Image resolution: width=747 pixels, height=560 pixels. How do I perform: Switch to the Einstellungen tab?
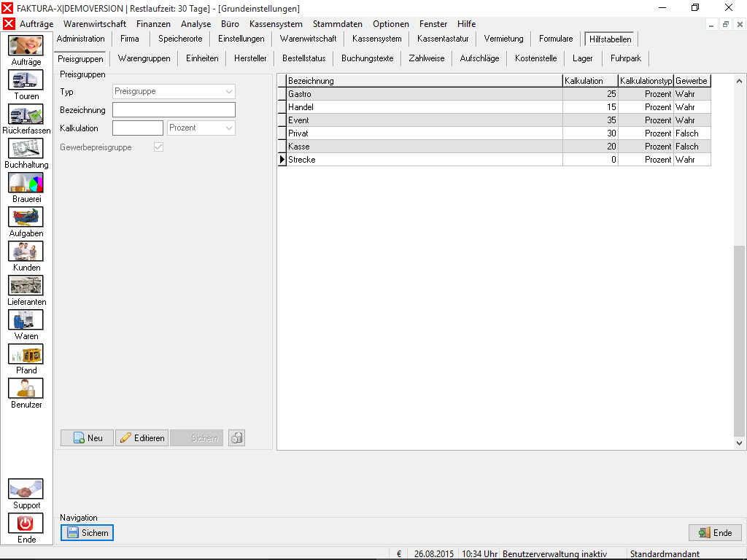[x=241, y=39]
